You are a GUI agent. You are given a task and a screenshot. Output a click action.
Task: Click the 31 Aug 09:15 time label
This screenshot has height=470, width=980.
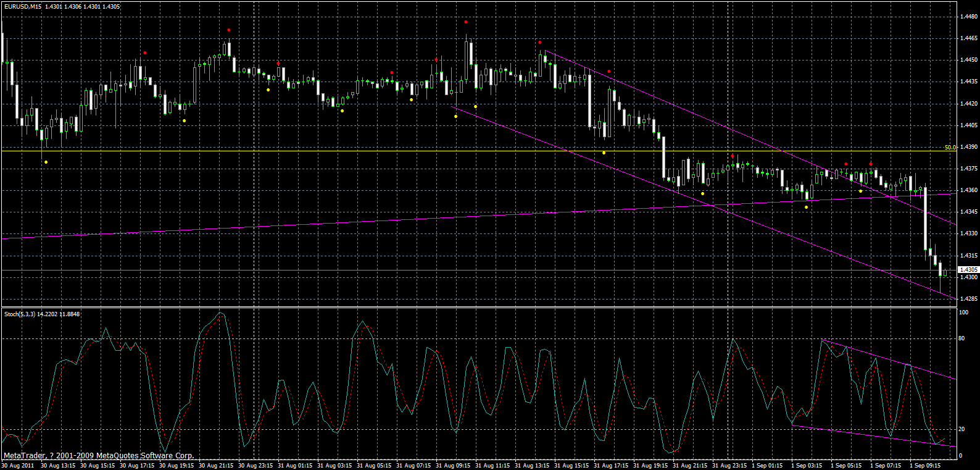pos(453,466)
